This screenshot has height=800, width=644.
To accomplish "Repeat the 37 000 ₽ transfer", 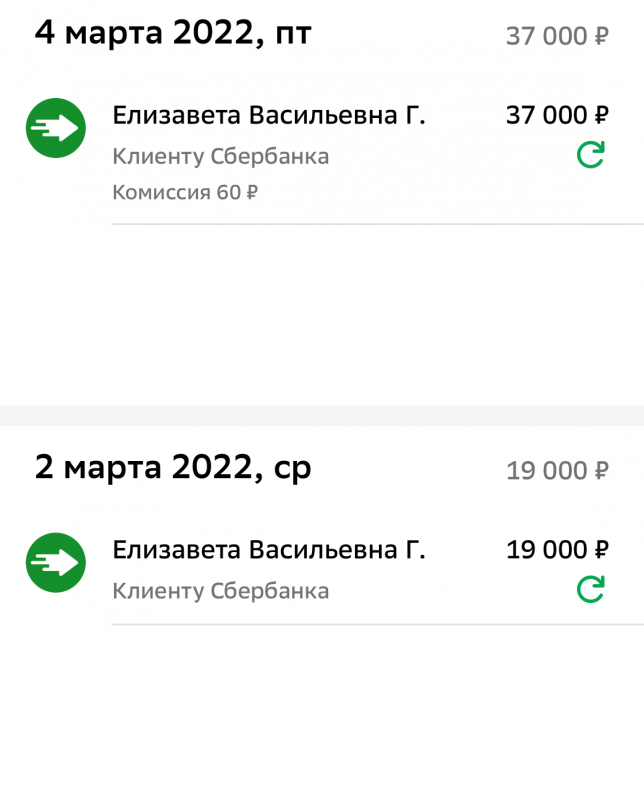I will tap(591, 155).
